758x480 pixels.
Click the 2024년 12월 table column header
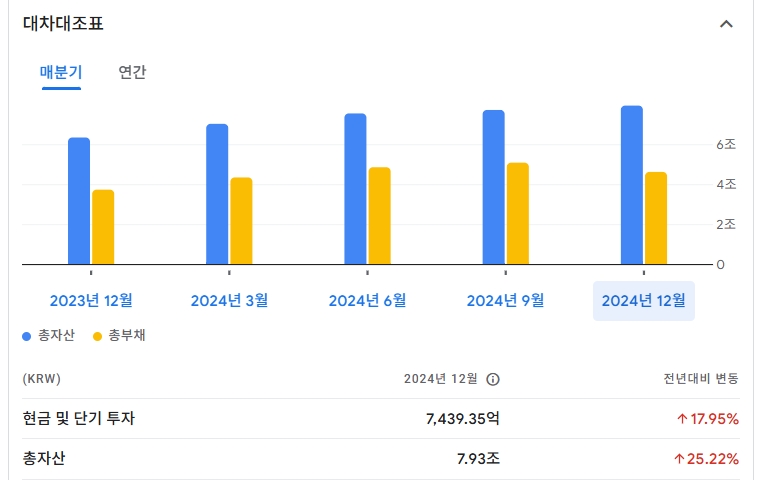click(x=440, y=379)
